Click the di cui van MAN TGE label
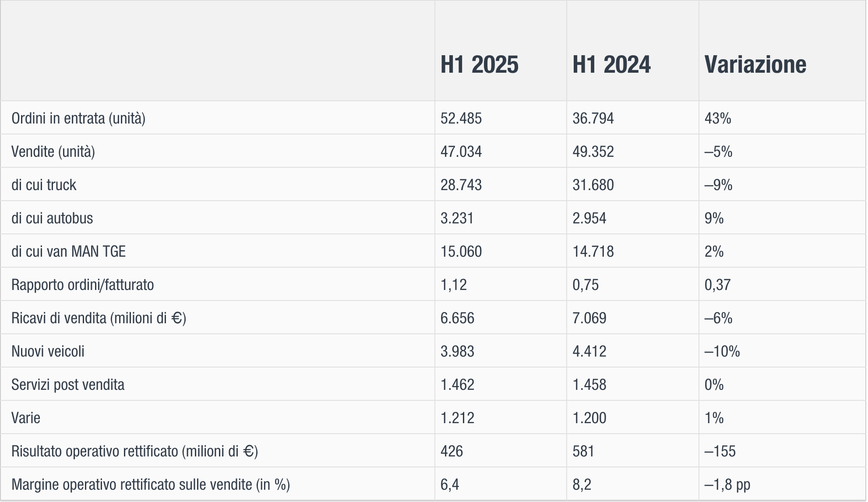Viewport: 868px width, 502px height. coord(68,251)
